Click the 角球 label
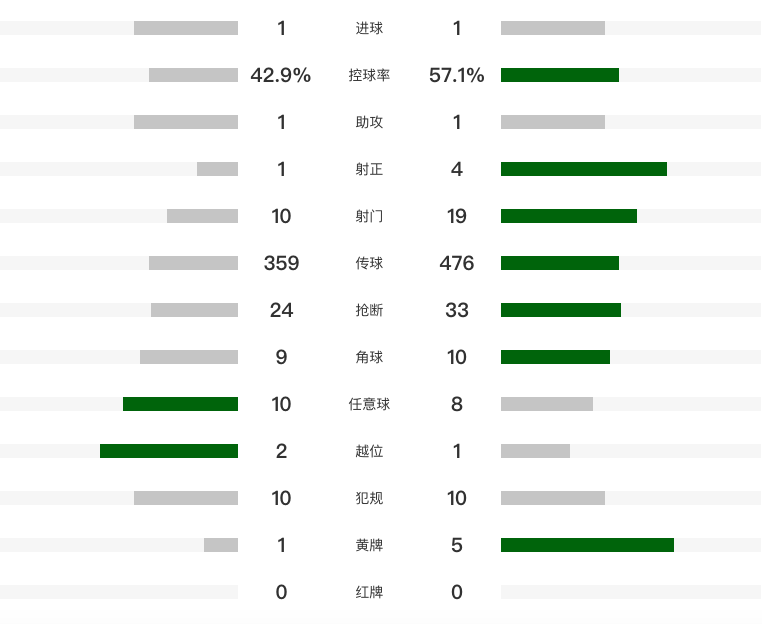This screenshot has width=762, height=624. tap(369, 357)
